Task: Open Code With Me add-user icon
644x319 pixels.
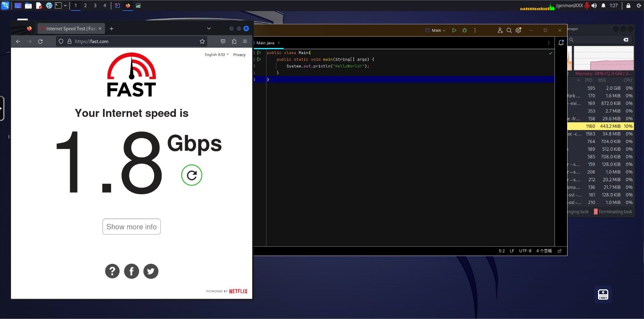Action: (x=500, y=30)
